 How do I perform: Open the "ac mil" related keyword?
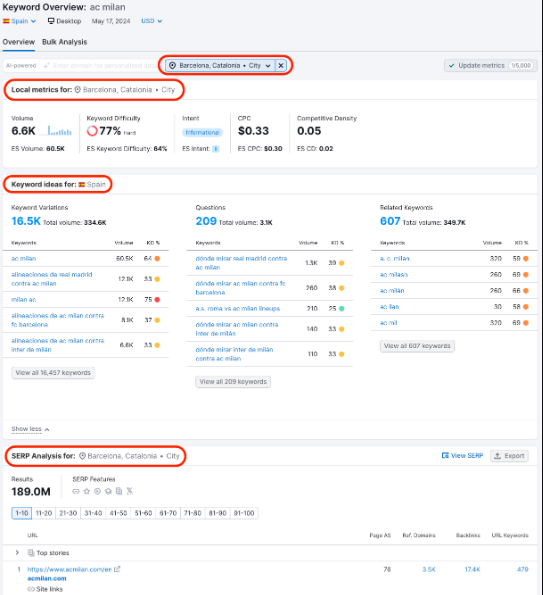point(389,323)
